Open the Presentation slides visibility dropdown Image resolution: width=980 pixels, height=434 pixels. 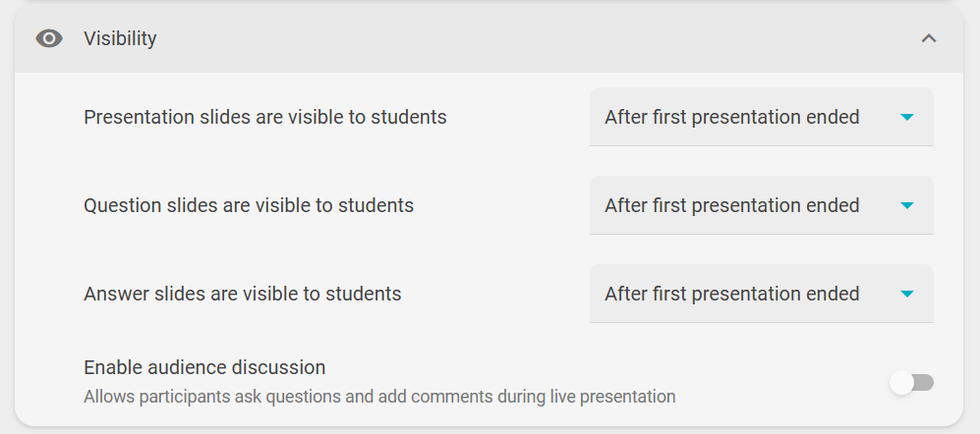click(x=761, y=117)
